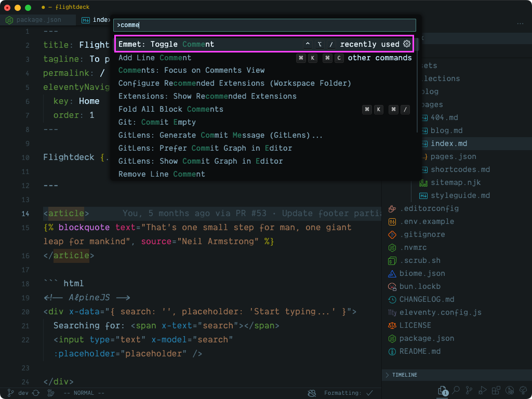The image size is (532, 399).
Task: Click the .editorconfig file icon
Action: click(x=392, y=208)
